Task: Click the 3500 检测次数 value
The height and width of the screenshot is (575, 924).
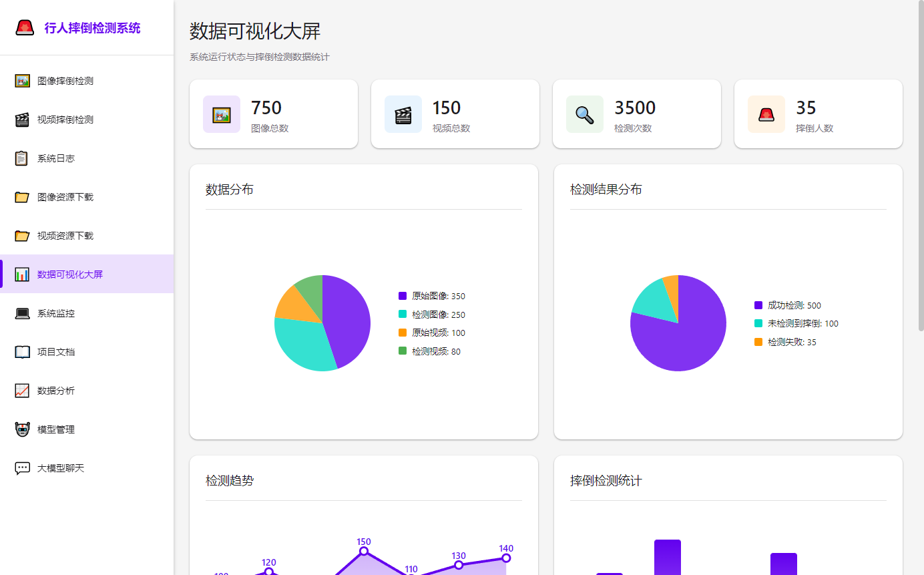Action: (635, 108)
